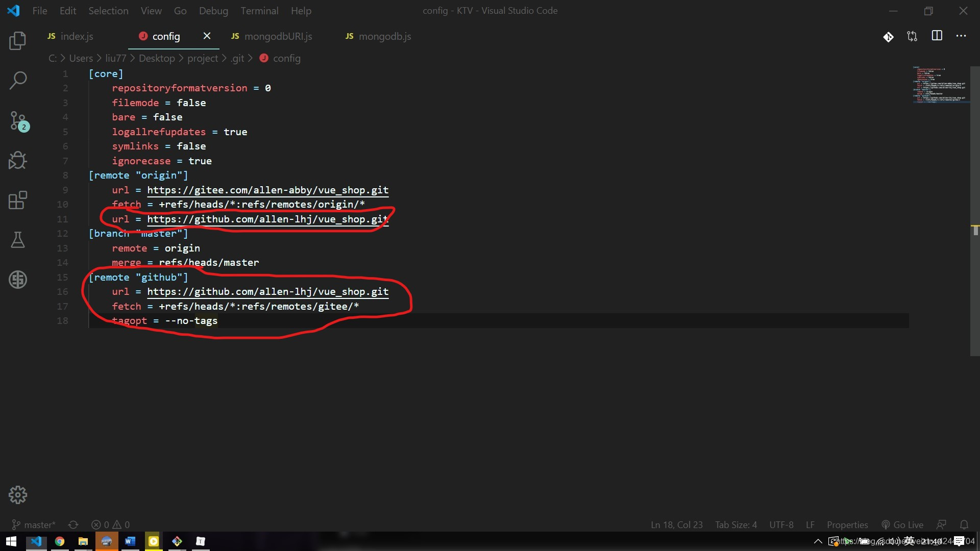Open the View menu
This screenshot has height=551, width=980.
[151, 11]
